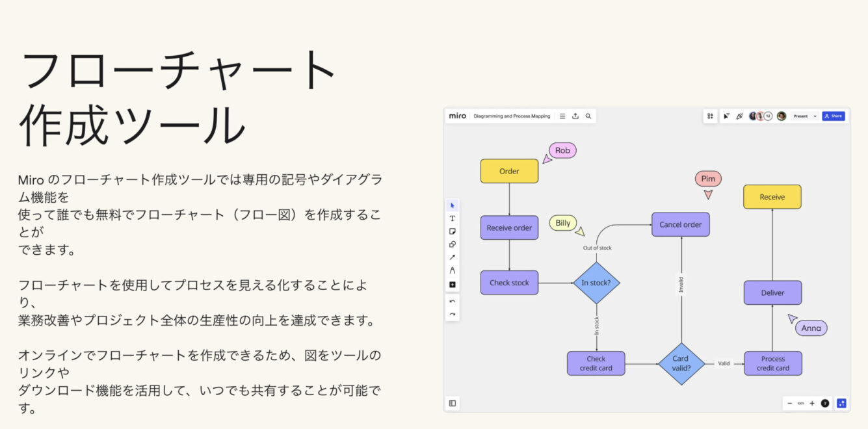
Task: Select the In stock? diamond
Action: [597, 283]
